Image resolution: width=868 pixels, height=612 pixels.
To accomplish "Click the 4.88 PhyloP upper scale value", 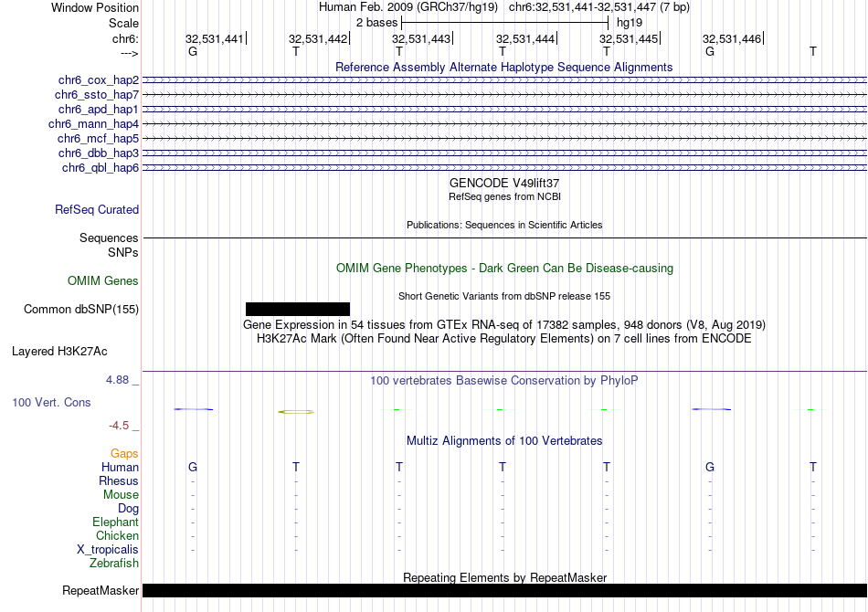I will pyautogui.click(x=117, y=380).
